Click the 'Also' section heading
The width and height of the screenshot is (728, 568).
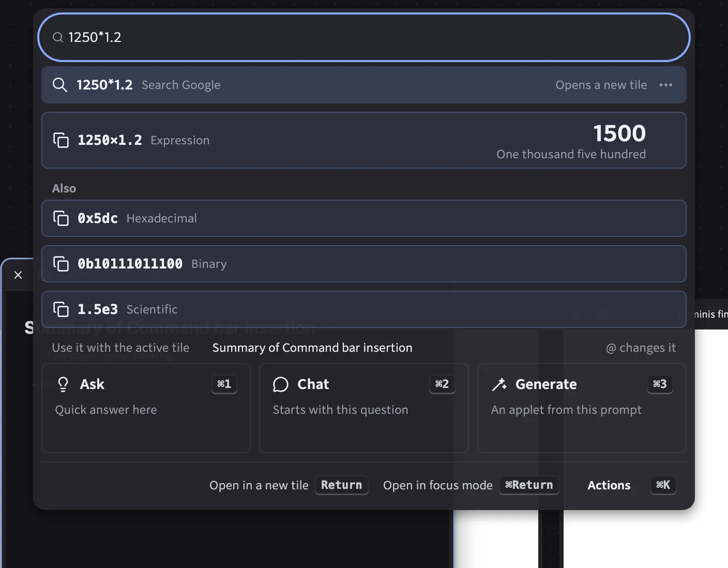tap(64, 188)
